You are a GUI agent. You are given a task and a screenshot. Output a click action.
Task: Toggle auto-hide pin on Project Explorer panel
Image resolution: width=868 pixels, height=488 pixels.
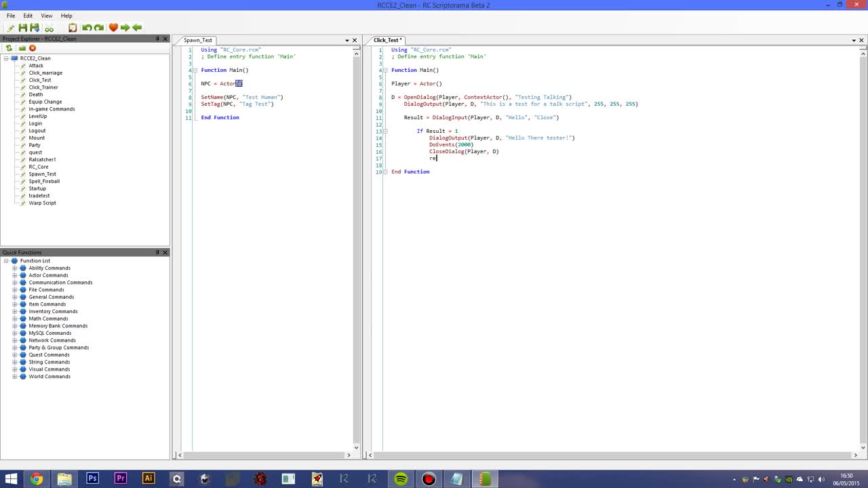157,39
